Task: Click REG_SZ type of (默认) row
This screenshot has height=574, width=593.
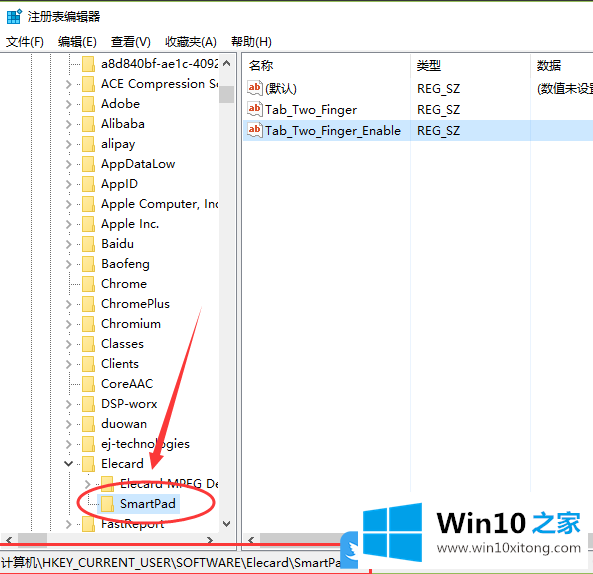Action: [438, 89]
